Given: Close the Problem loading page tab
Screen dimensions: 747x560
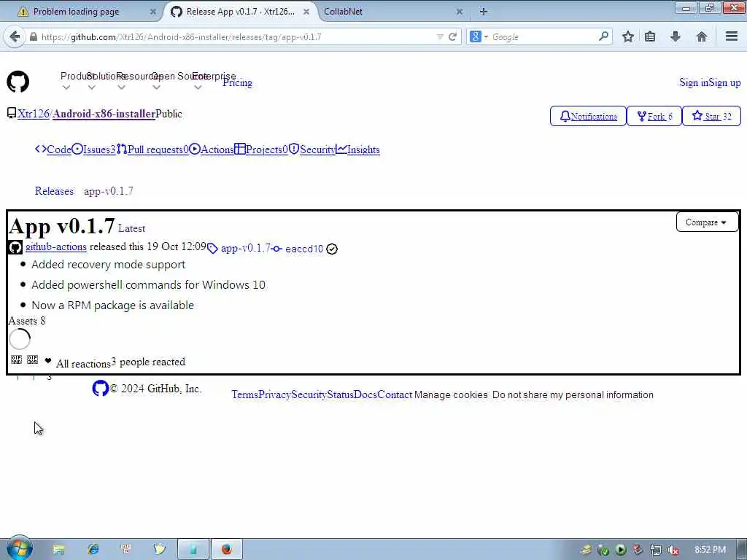Looking at the screenshot, I should tap(153, 12).
